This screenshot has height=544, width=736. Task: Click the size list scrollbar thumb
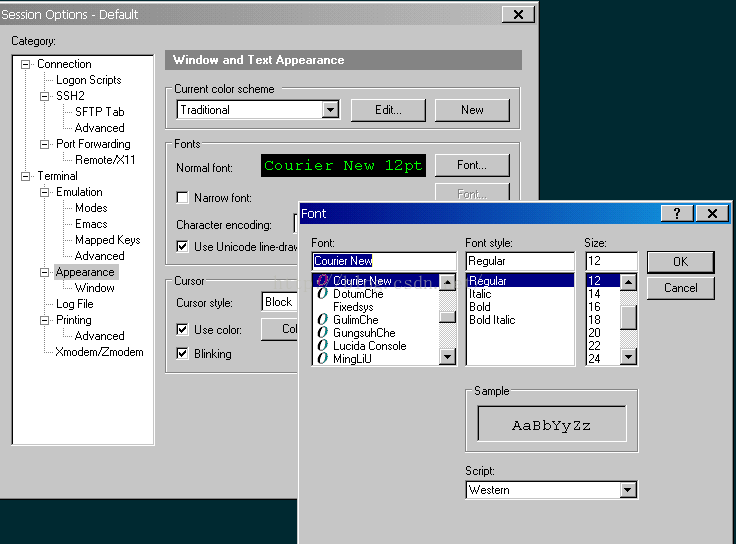click(x=628, y=318)
